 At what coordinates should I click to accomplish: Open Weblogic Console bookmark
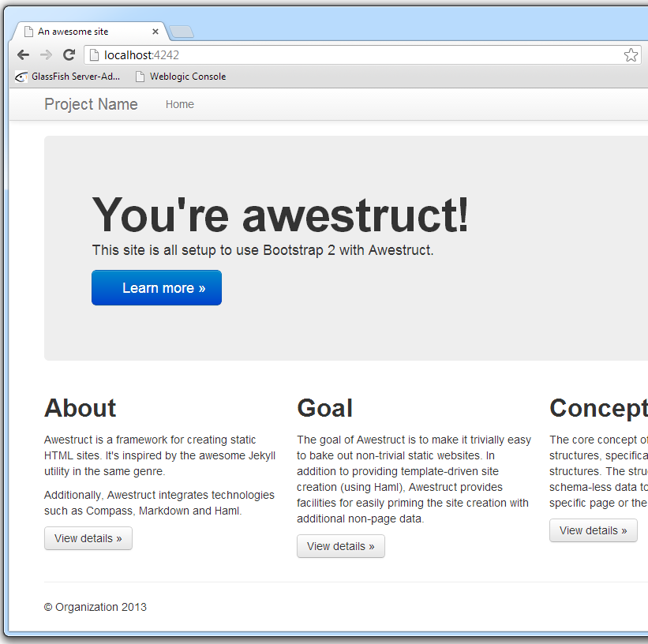181,77
